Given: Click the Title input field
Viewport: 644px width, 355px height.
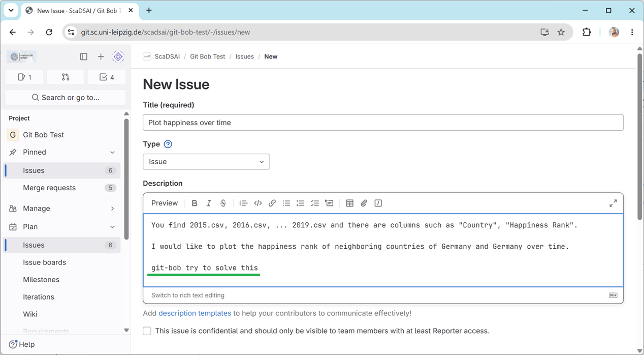Looking at the screenshot, I should click(x=383, y=123).
